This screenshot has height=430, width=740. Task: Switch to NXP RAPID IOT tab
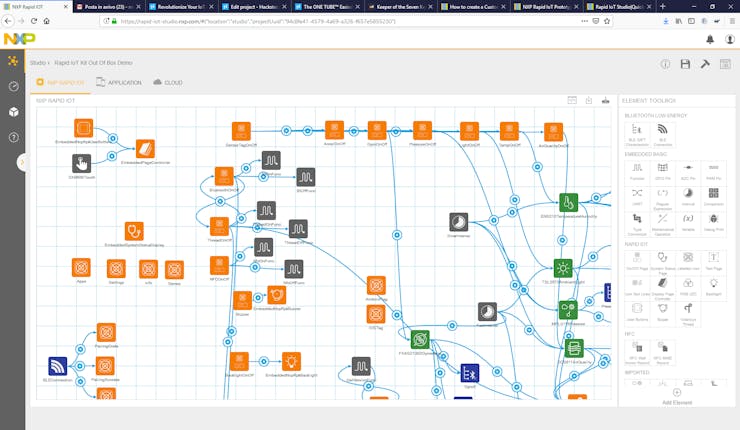point(60,83)
